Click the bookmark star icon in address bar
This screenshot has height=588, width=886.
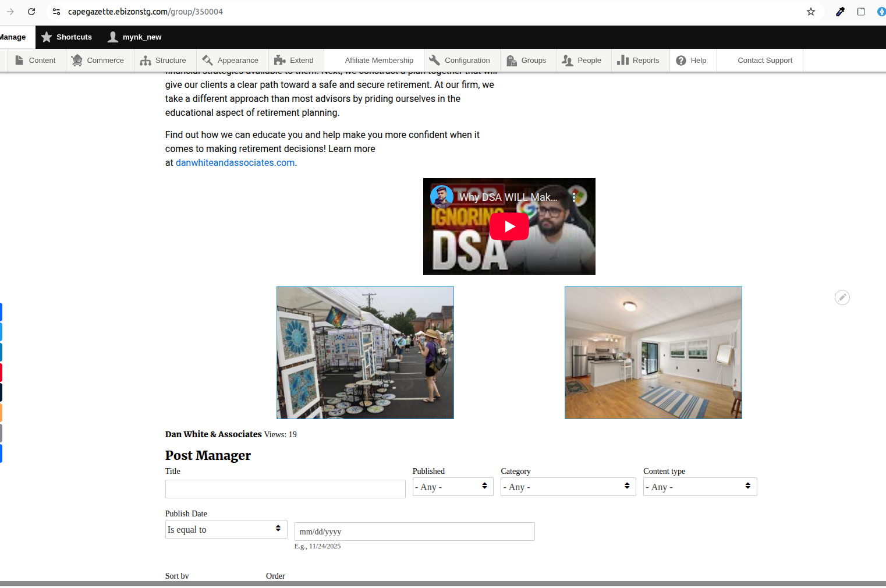pos(810,12)
